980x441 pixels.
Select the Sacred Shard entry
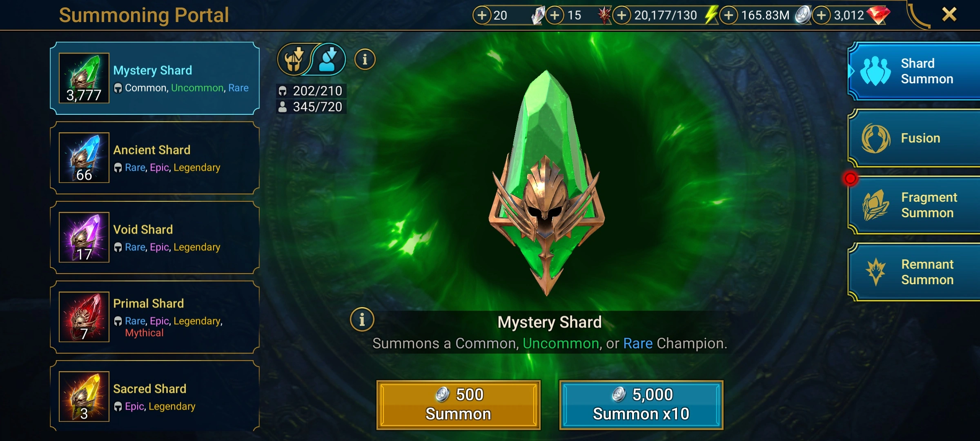(155, 396)
